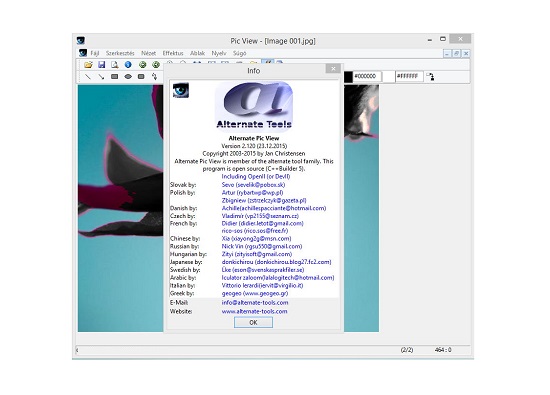Click the Nick Vin Russian translator link
Image resolution: width=550 pixels, height=395 pixels.
(262, 246)
